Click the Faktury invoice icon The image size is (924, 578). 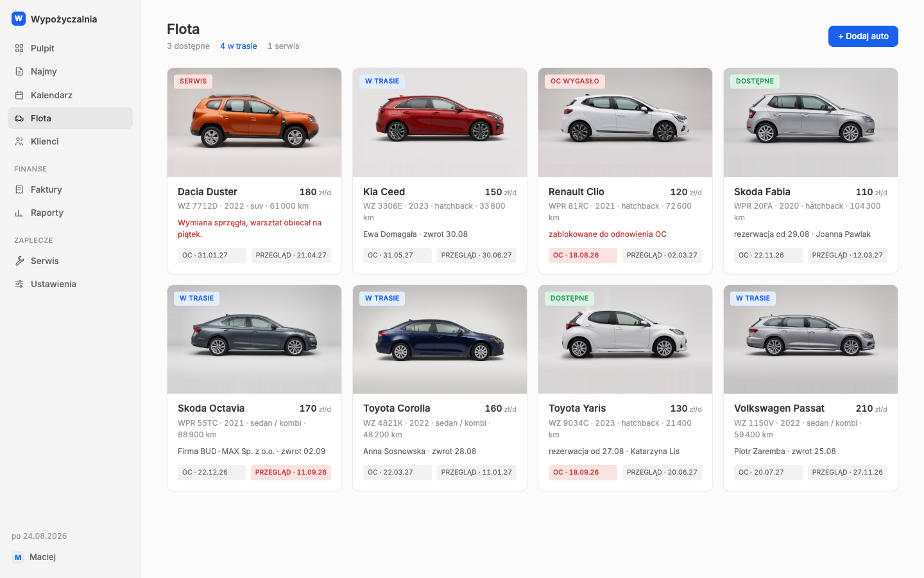coord(19,189)
